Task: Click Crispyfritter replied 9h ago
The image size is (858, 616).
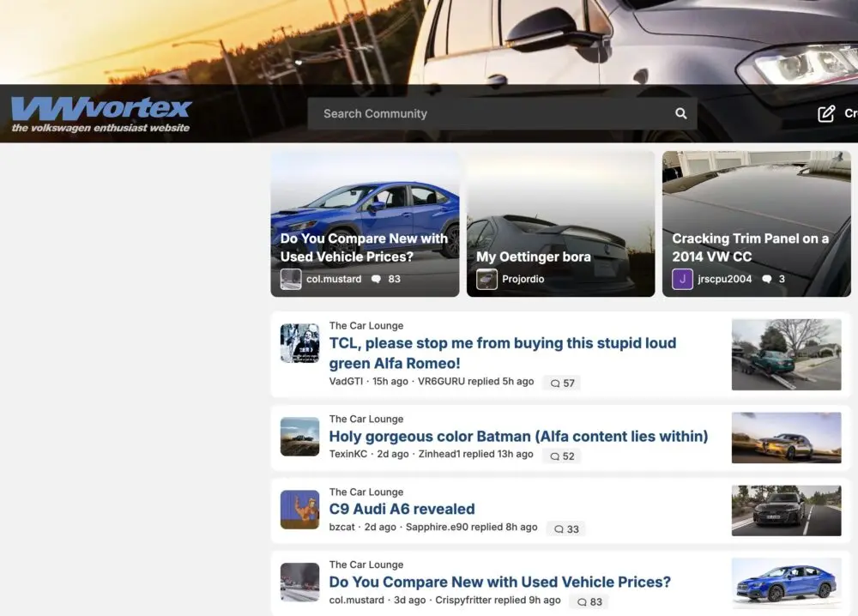Action: pos(498,601)
